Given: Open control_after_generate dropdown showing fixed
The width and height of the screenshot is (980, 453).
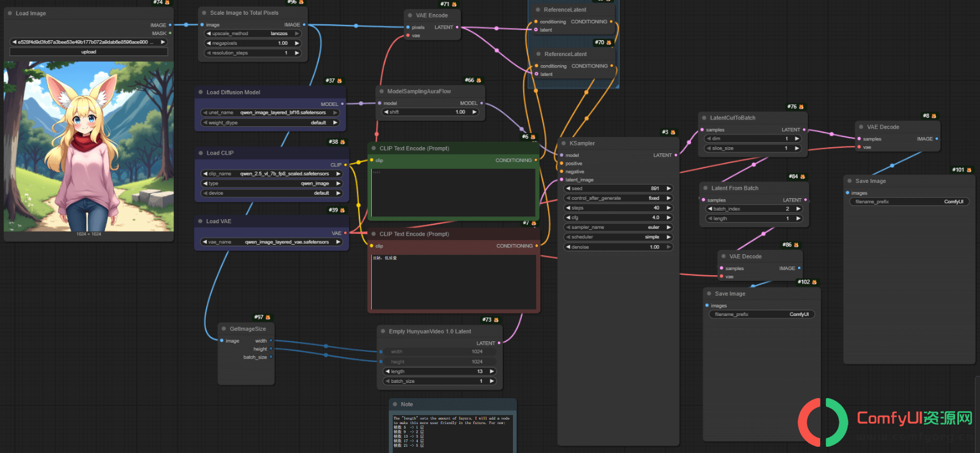Looking at the screenshot, I should click(x=618, y=198).
